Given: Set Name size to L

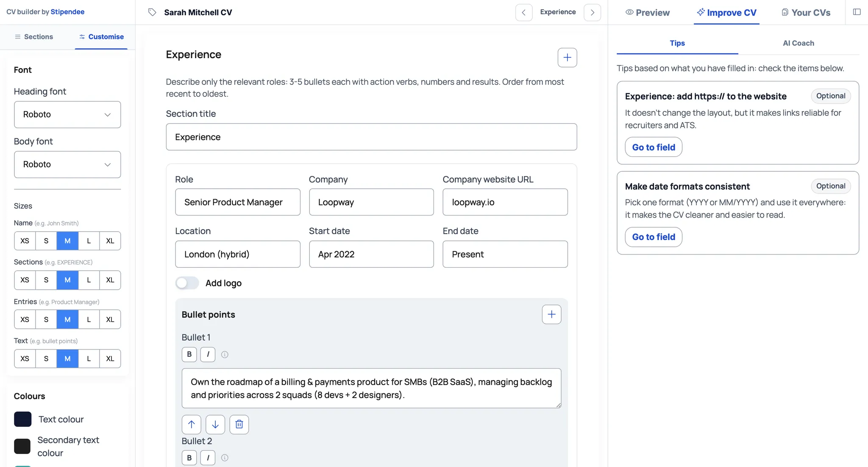Looking at the screenshot, I should click(x=89, y=241).
